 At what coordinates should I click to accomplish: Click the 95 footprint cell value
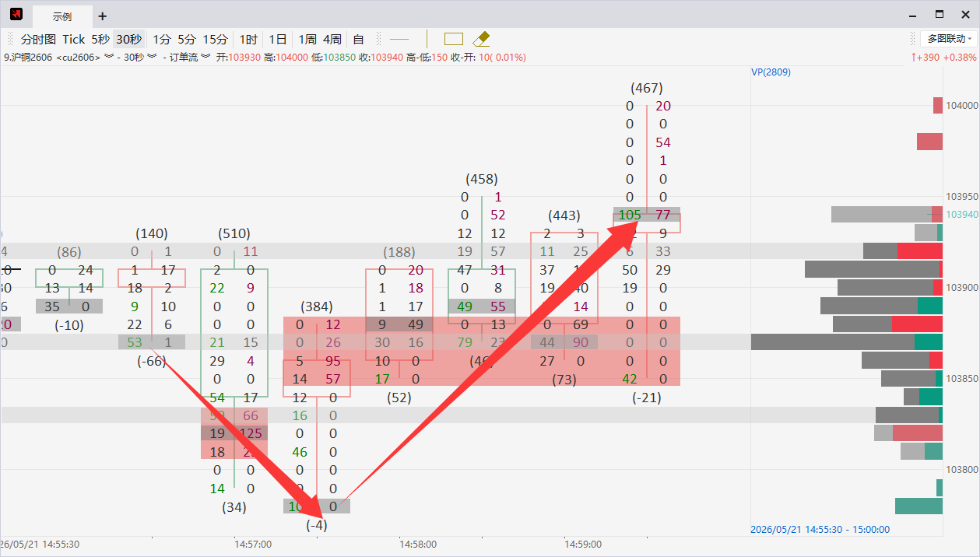coord(333,361)
